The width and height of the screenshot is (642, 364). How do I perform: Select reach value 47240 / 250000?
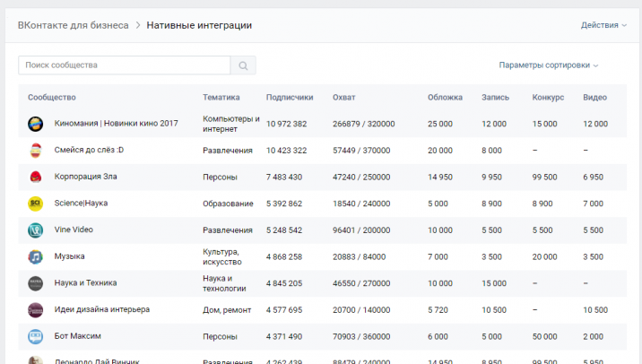pos(361,178)
